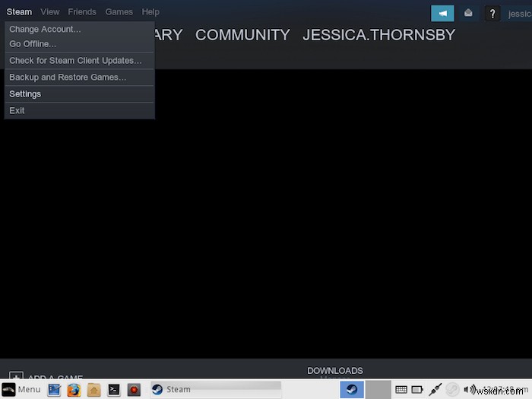
Task: Open the keyboard layout tray icon
Action: 401,389
